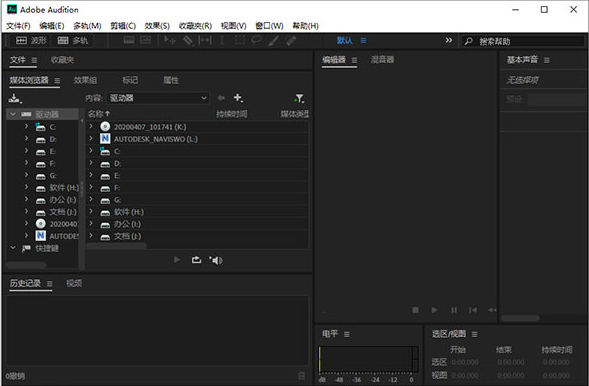Click the back arrow in media browser
The width and height of the screenshot is (589, 386).
coord(221,98)
